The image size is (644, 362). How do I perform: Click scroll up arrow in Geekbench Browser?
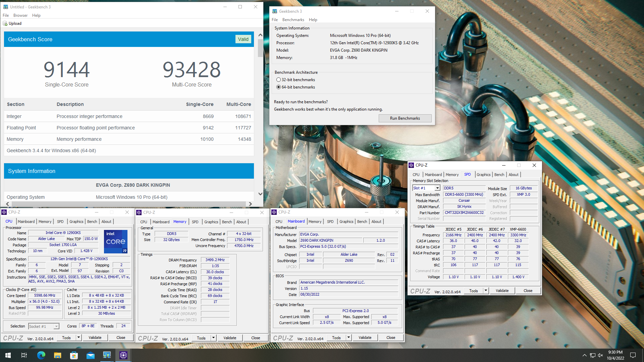point(260,35)
